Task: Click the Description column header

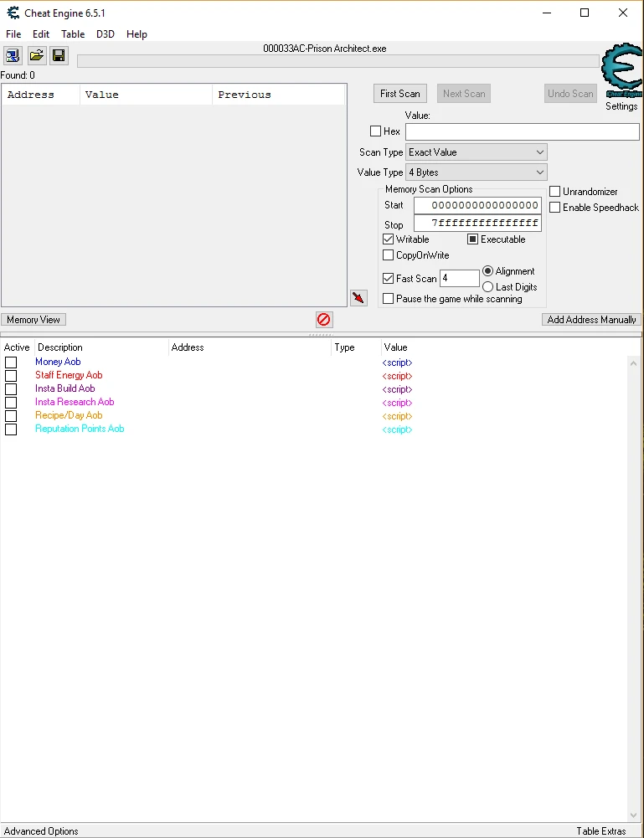Action: coord(101,347)
